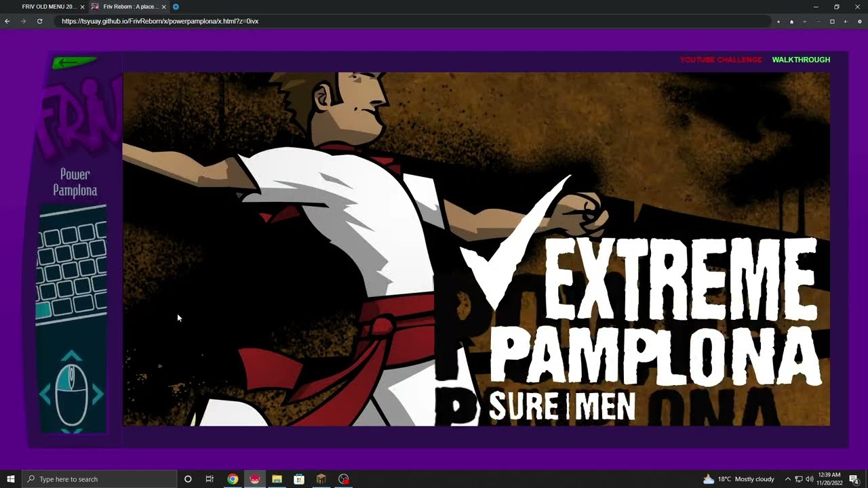This screenshot has width=868, height=488.
Task: Open the clock and date flyout
Action: [829, 479]
